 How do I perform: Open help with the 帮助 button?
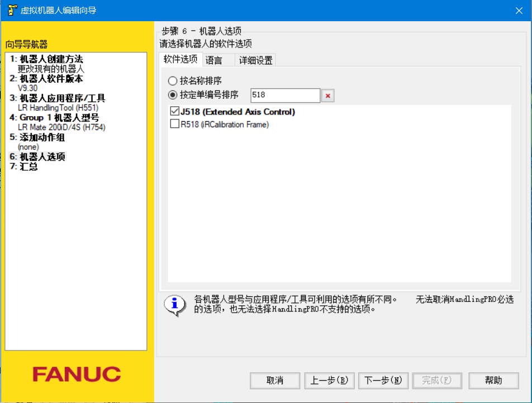click(x=493, y=381)
